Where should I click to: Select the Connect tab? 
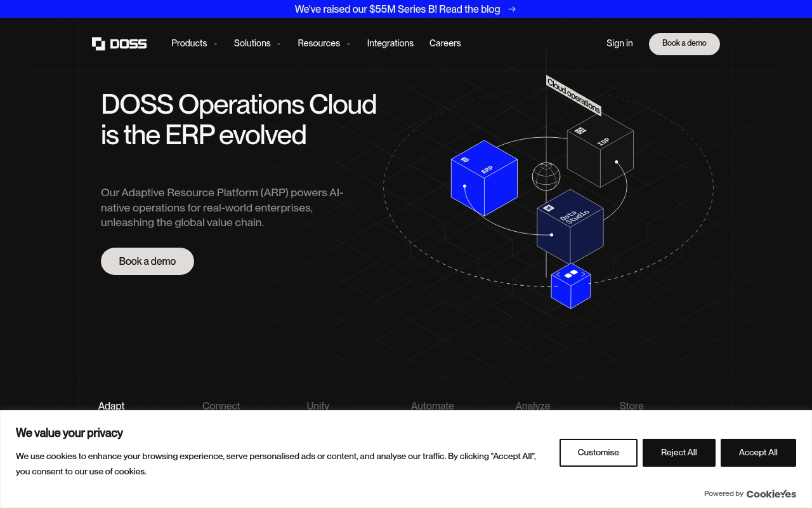[221, 406]
